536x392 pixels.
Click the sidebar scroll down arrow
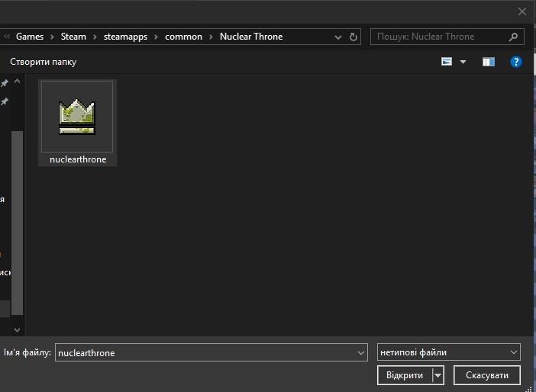point(17,330)
